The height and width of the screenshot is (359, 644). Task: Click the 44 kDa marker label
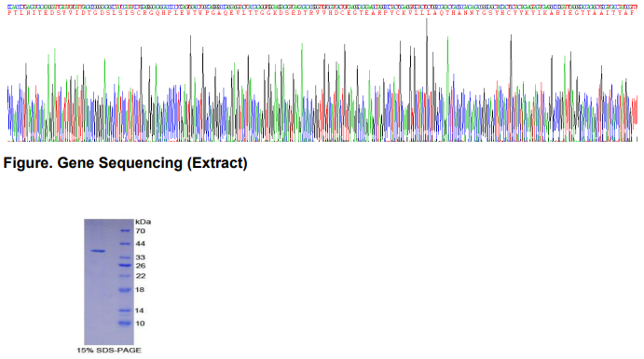tap(141, 243)
